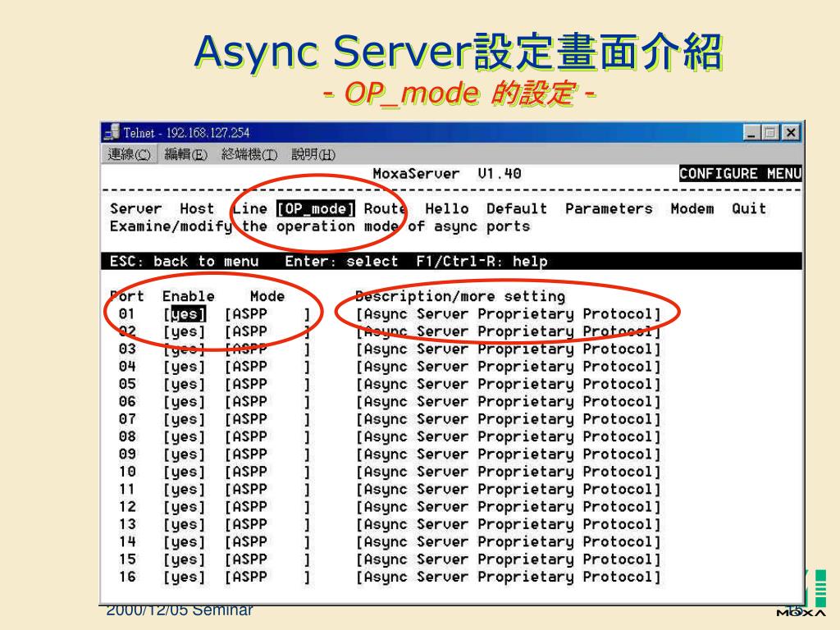This screenshot has height=630, width=840.
Task: Click the ESC: back to menu hint
Action: pos(185,262)
